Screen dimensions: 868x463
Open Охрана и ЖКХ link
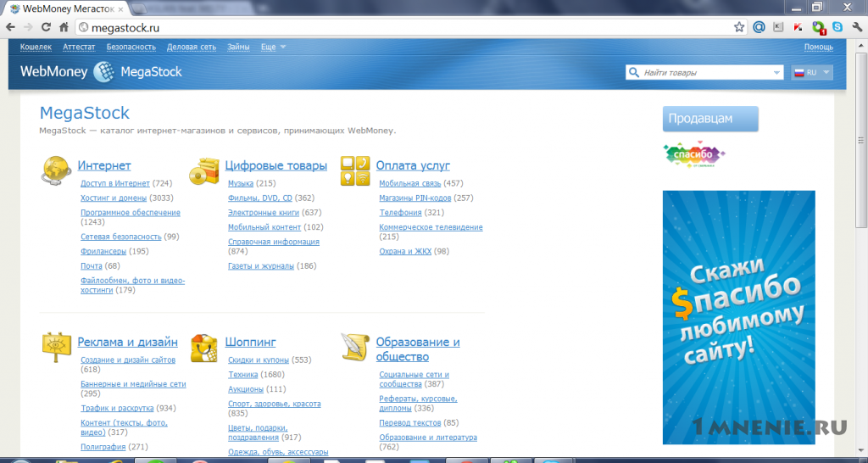tap(405, 252)
